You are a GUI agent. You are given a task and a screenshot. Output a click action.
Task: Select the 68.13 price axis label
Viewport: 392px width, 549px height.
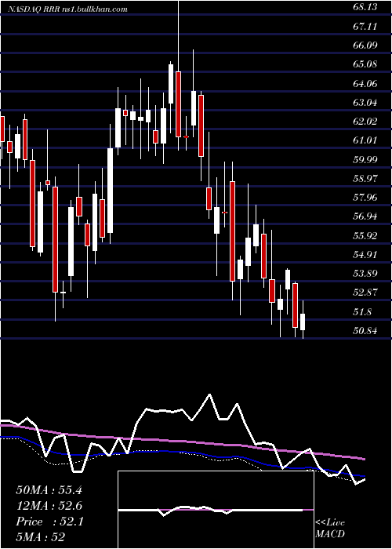pyautogui.click(x=366, y=7)
